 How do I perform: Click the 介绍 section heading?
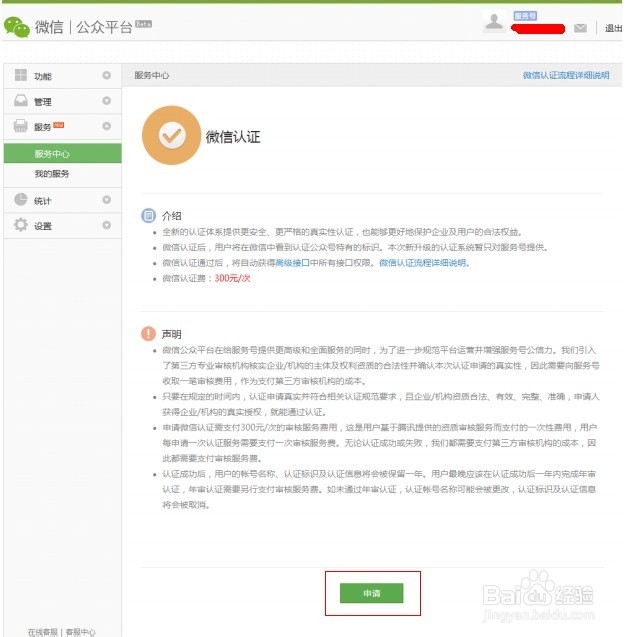coord(171,216)
